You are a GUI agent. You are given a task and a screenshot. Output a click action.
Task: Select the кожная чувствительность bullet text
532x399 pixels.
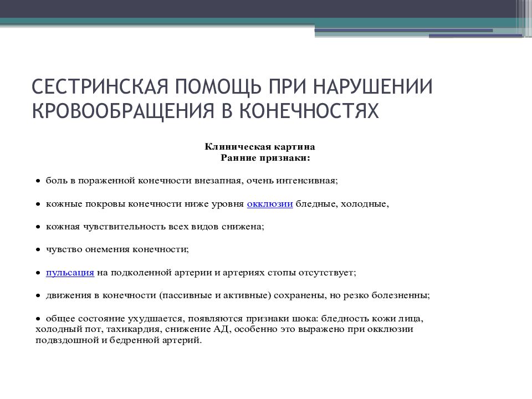155,227
